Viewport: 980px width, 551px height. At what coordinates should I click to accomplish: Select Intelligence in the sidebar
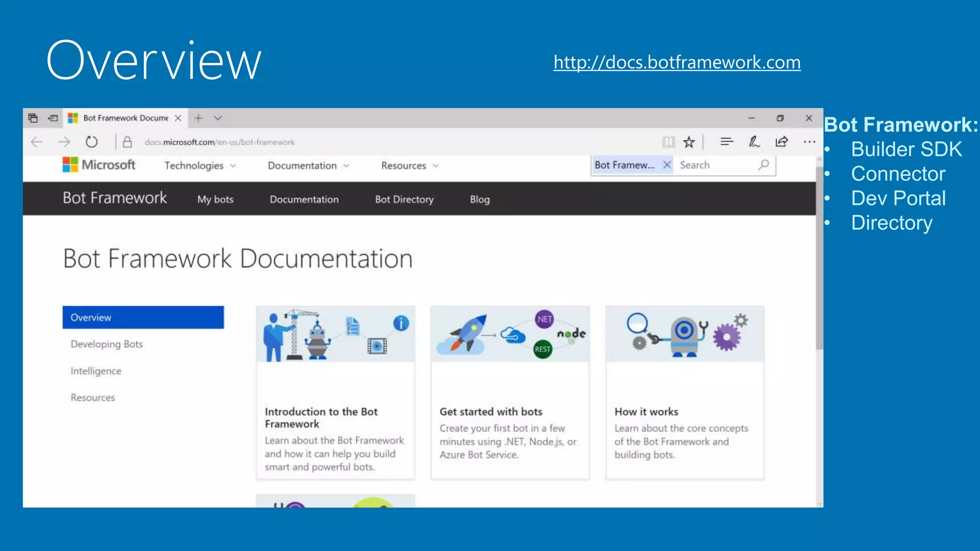click(96, 371)
